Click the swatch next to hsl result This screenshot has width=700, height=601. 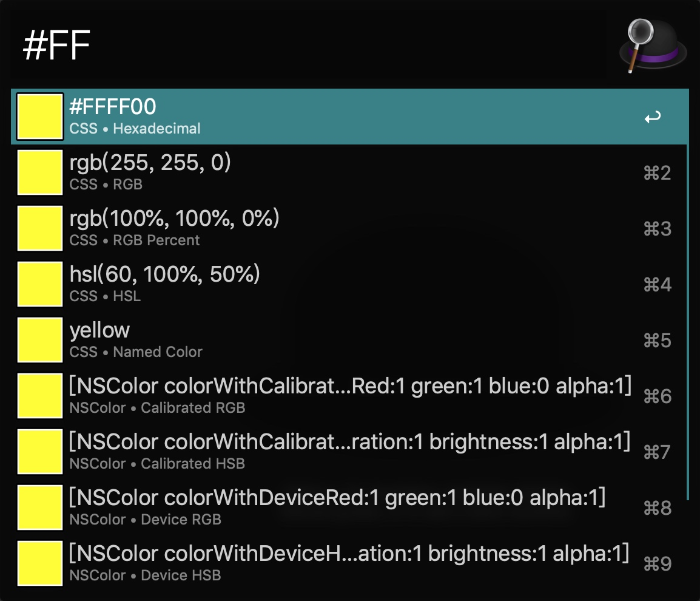40,284
